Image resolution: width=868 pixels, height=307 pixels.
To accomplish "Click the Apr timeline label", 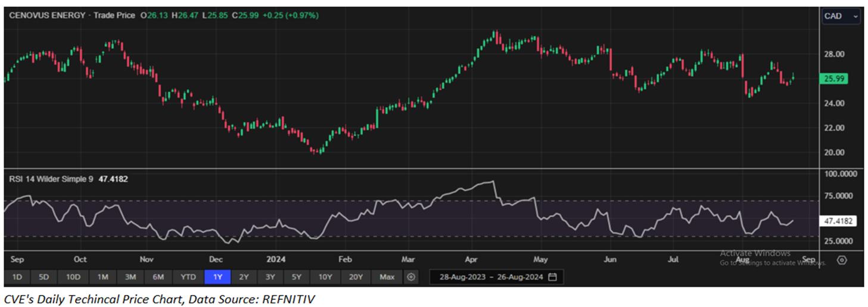I will tap(471, 259).
